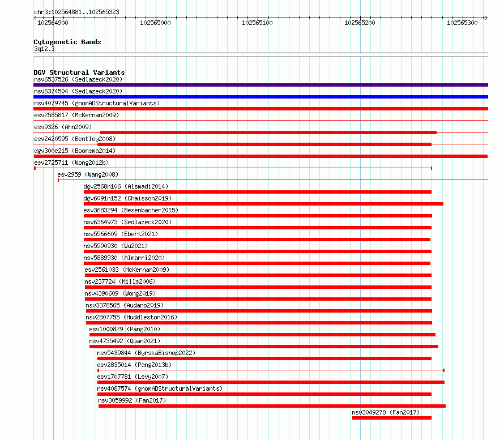Select dgv300e215 (Boomsma2014) label

[x=75, y=151]
